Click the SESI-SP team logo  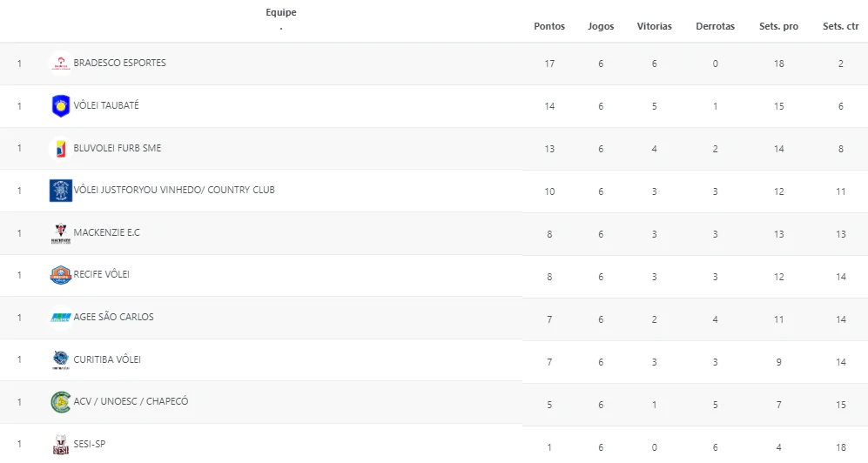click(61, 445)
